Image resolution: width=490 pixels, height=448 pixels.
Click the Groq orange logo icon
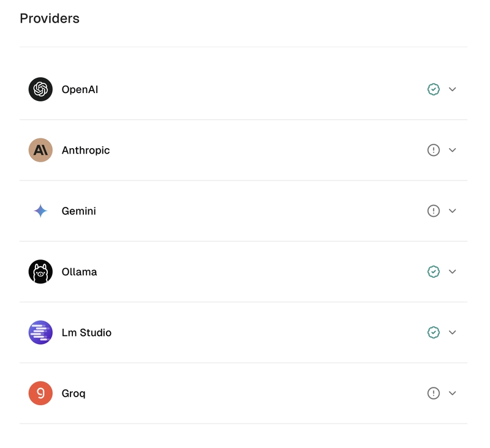coord(40,393)
